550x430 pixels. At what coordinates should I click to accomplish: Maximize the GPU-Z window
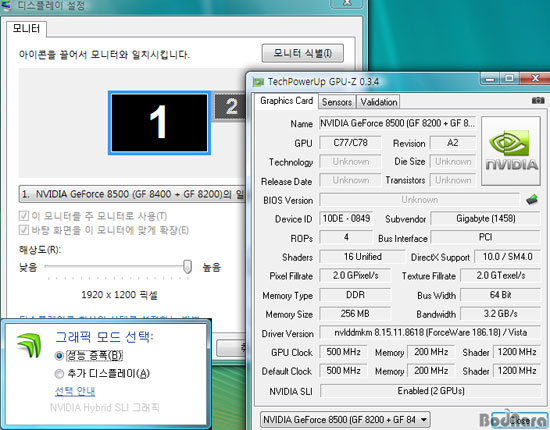click(x=510, y=79)
